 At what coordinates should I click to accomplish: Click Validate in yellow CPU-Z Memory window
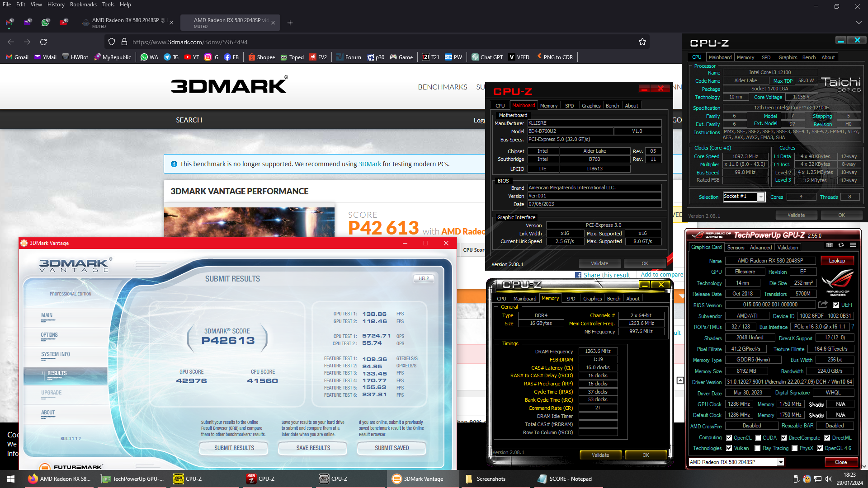(x=600, y=455)
